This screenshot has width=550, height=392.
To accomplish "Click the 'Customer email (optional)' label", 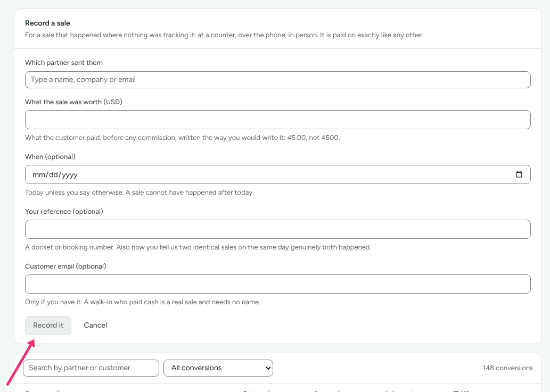I will pyautogui.click(x=65, y=266).
